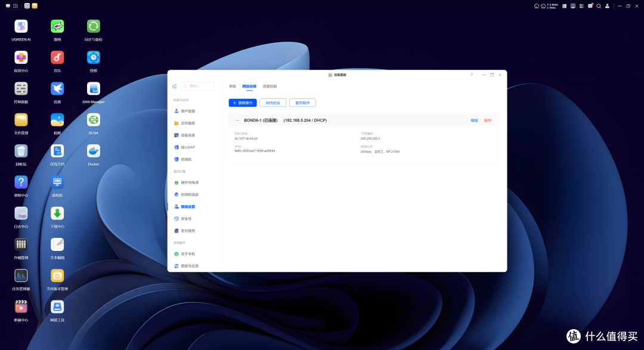Viewport: 644px width, 350px height.
Task: Switch to the 常规 general tab
Action: (x=233, y=86)
